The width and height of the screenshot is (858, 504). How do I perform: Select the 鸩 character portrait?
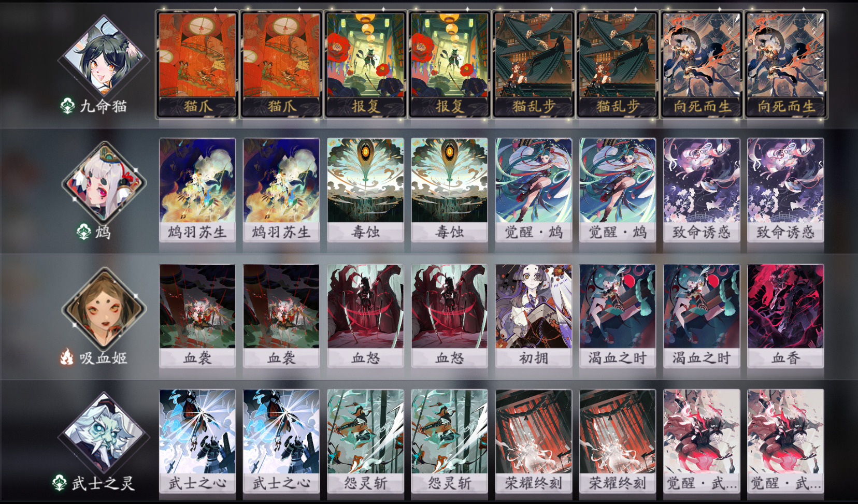pos(104,182)
